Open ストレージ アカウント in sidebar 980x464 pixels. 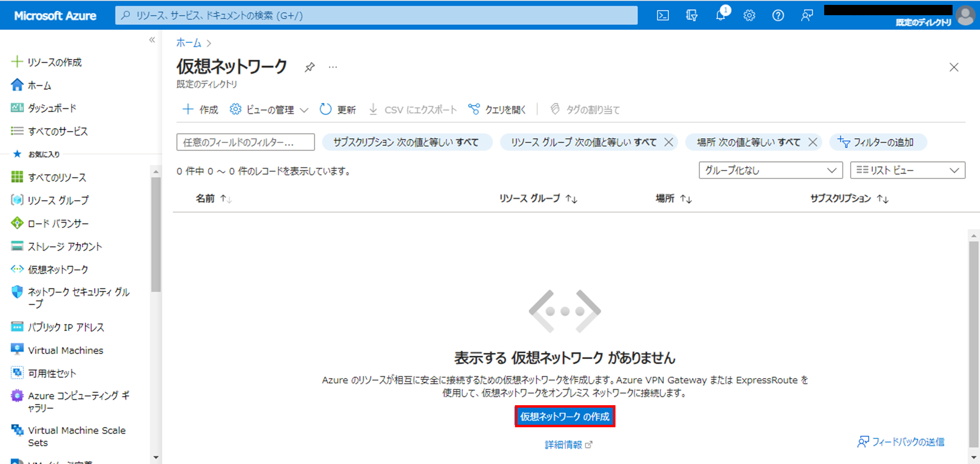[56, 246]
